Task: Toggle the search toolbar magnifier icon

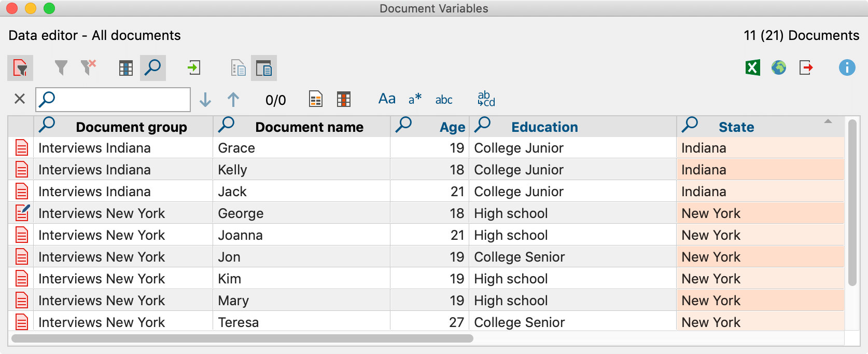Action: pyautogui.click(x=153, y=68)
